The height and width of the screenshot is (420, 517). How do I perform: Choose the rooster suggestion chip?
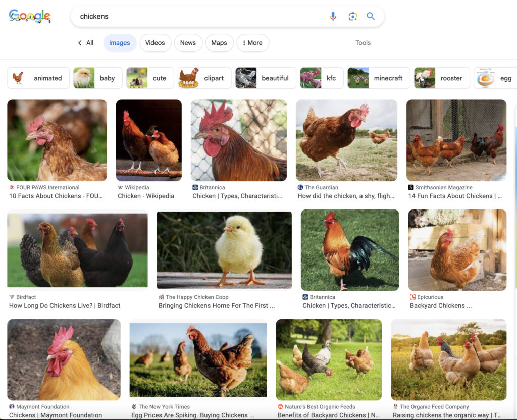[442, 78]
